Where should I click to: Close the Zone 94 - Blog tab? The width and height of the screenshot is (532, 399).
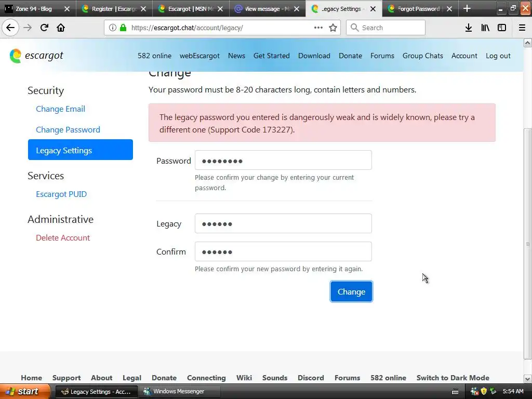tap(67, 9)
